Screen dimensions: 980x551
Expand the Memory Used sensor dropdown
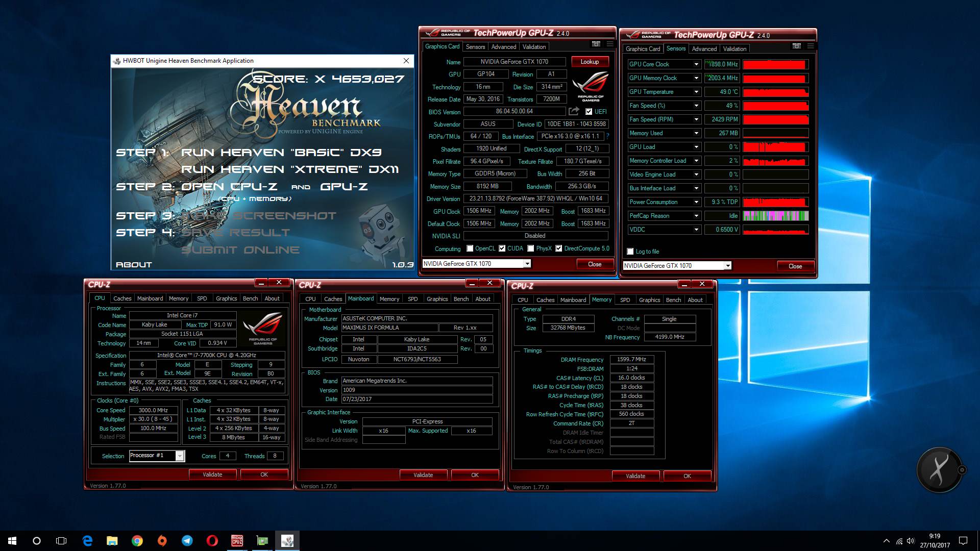point(696,133)
